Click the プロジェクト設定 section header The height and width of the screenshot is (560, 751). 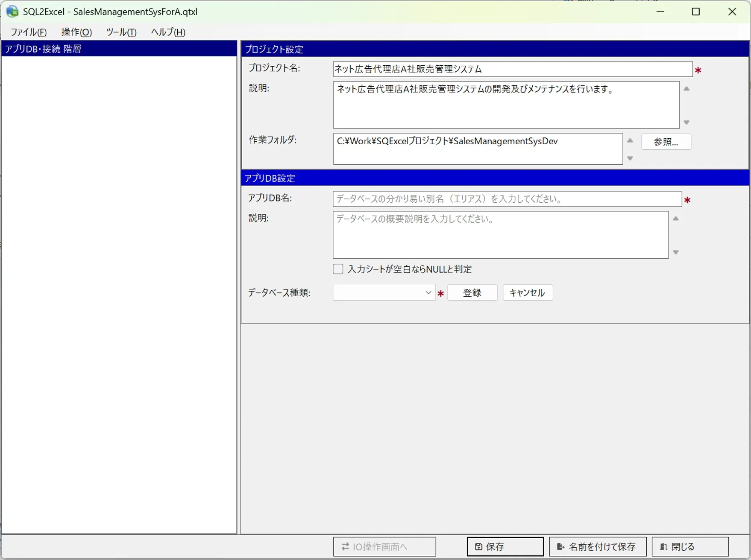tap(495, 49)
